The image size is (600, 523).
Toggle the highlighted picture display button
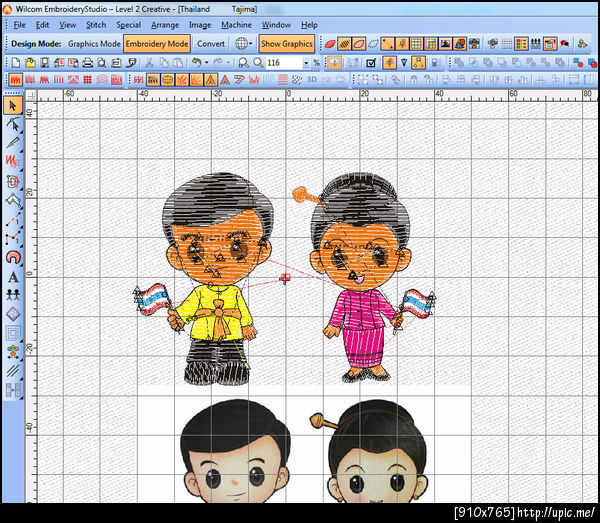tap(445, 44)
